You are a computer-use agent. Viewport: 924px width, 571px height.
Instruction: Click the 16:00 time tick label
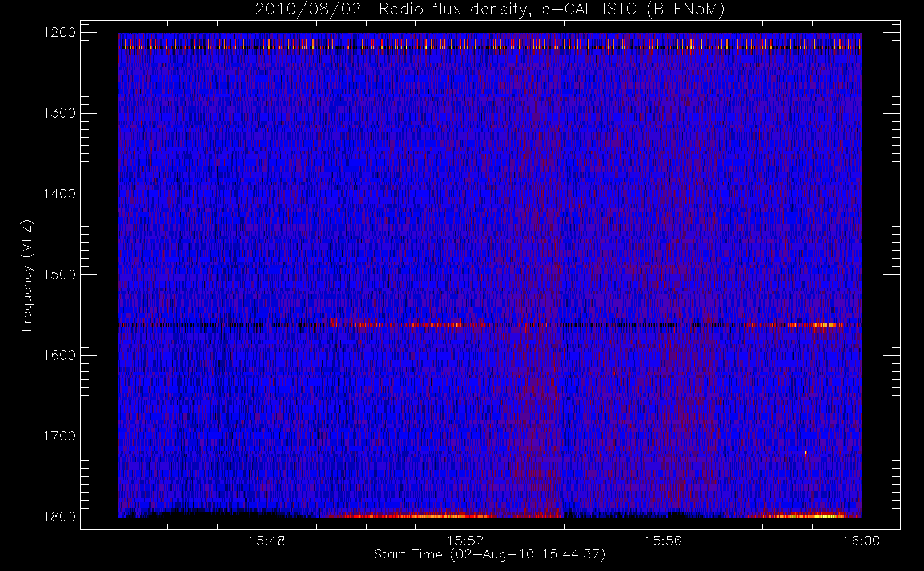pyautogui.click(x=862, y=541)
